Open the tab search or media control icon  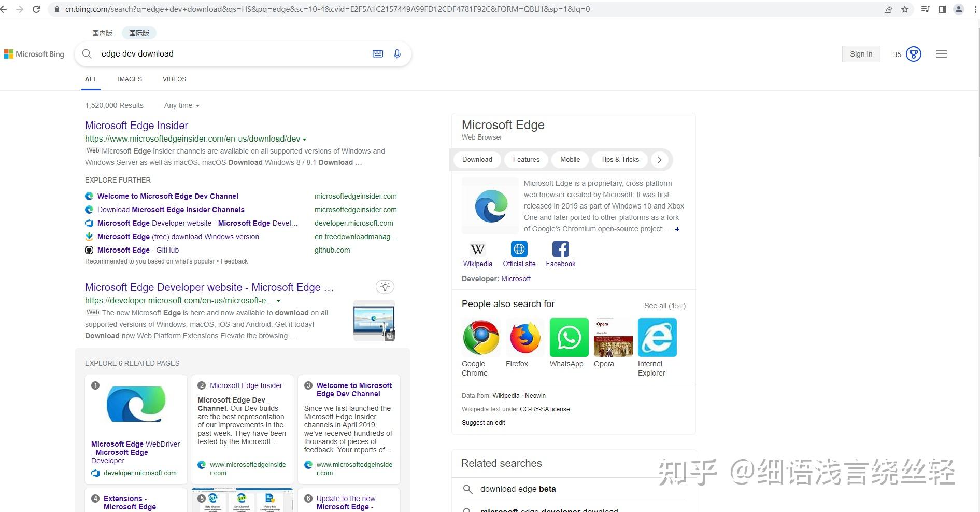tap(925, 9)
